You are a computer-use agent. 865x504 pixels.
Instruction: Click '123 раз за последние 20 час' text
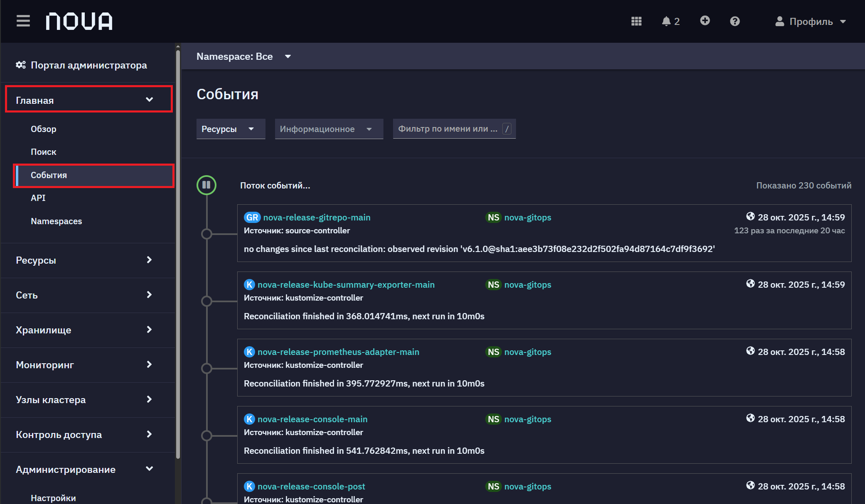(789, 231)
